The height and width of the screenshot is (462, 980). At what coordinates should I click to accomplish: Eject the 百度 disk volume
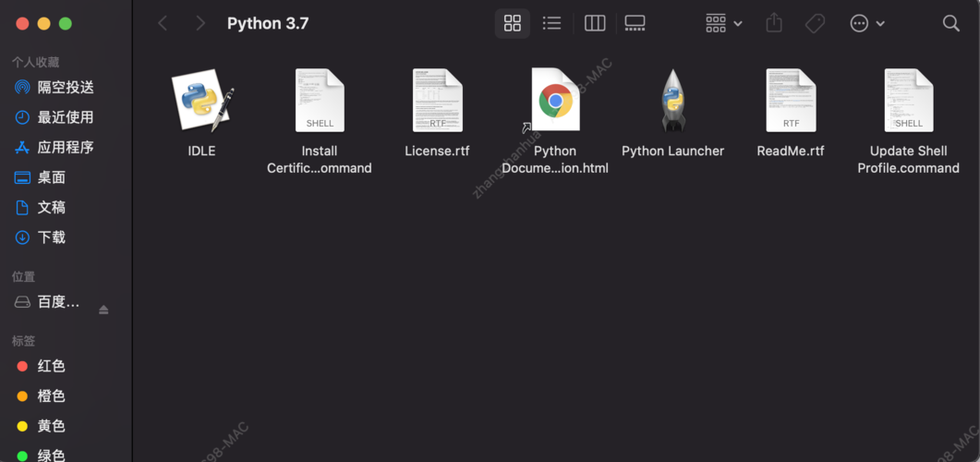click(x=103, y=310)
